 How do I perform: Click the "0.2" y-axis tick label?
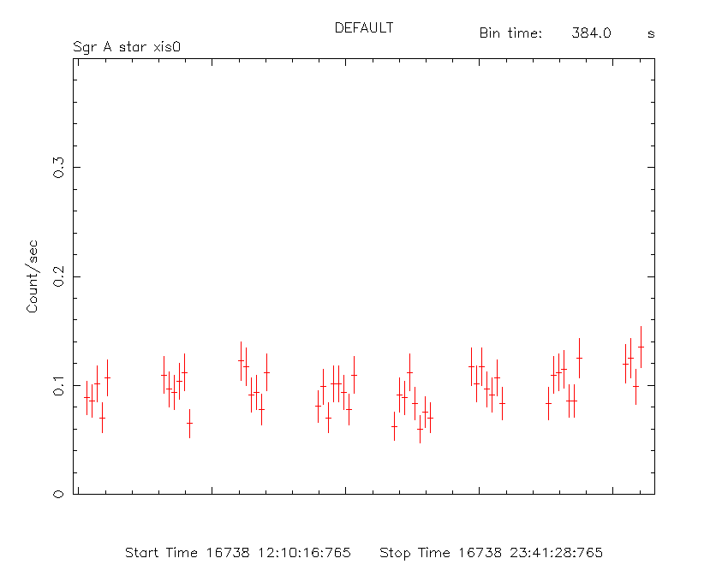click(58, 276)
